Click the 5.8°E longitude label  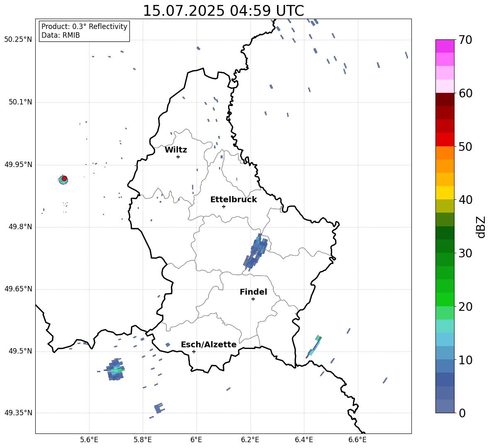click(x=143, y=440)
